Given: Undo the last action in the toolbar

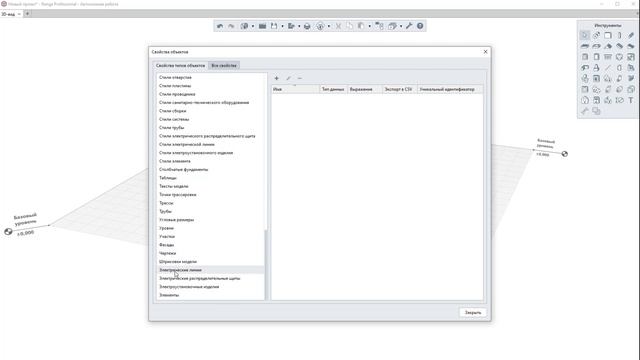Looking at the screenshot, I should point(220,26).
